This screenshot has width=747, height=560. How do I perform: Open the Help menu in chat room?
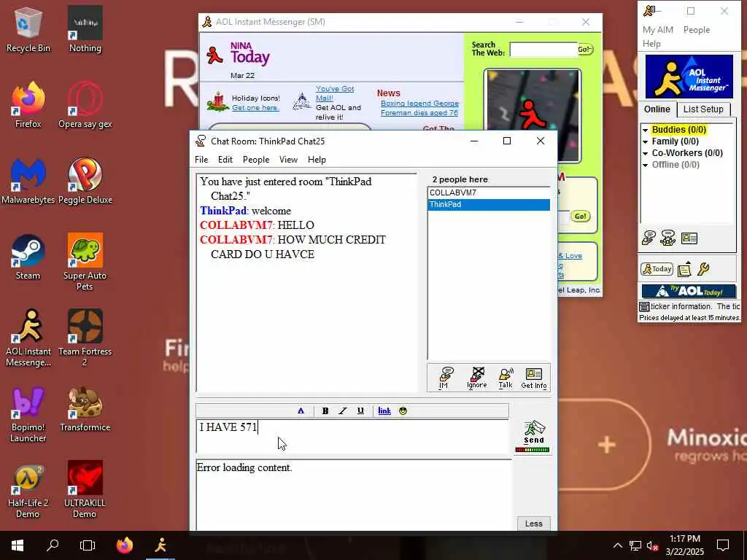pos(317,160)
